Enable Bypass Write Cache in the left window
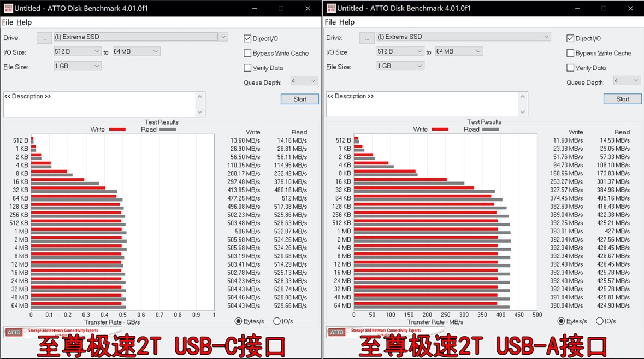 [247, 53]
